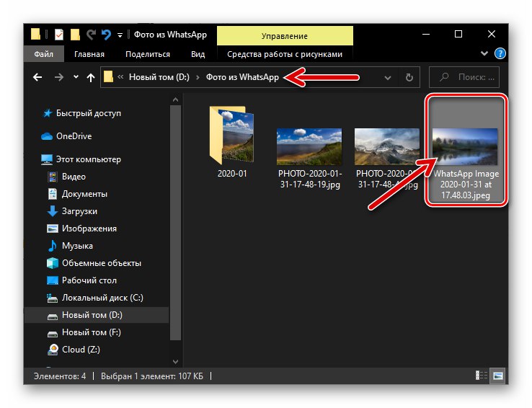Screen dimensions: 532x408
Task: Open Загрузки folder in sidebar
Action: [79, 211]
